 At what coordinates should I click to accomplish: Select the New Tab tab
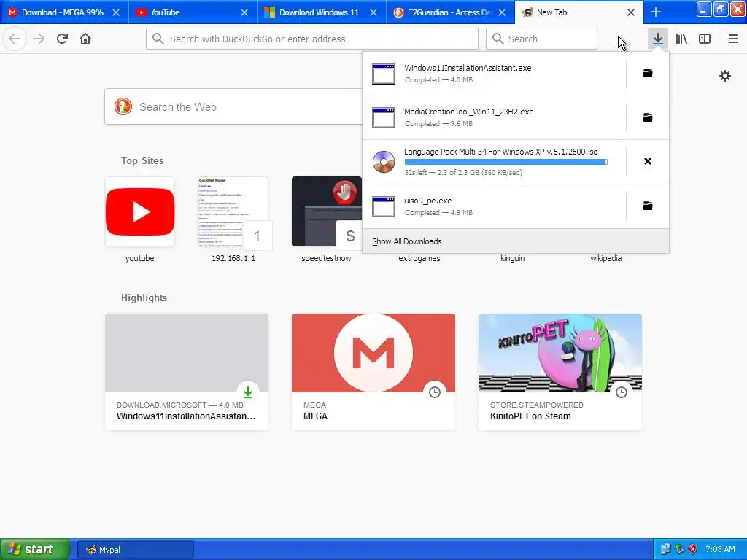578,12
